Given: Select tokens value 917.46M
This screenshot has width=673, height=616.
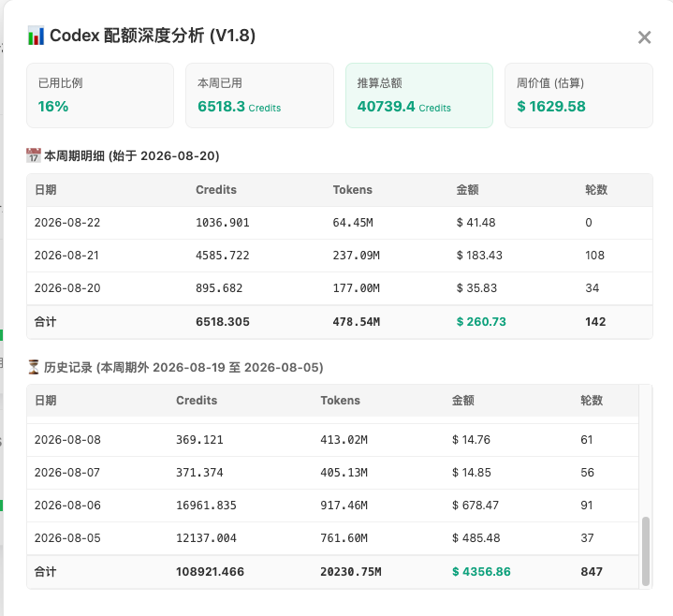Looking at the screenshot, I should click(x=344, y=505).
